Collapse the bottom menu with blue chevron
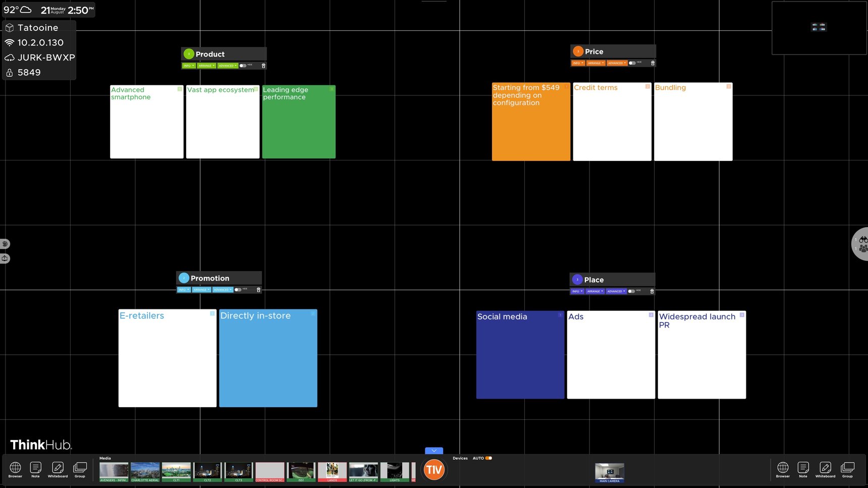868x488 pixels. 434,451
